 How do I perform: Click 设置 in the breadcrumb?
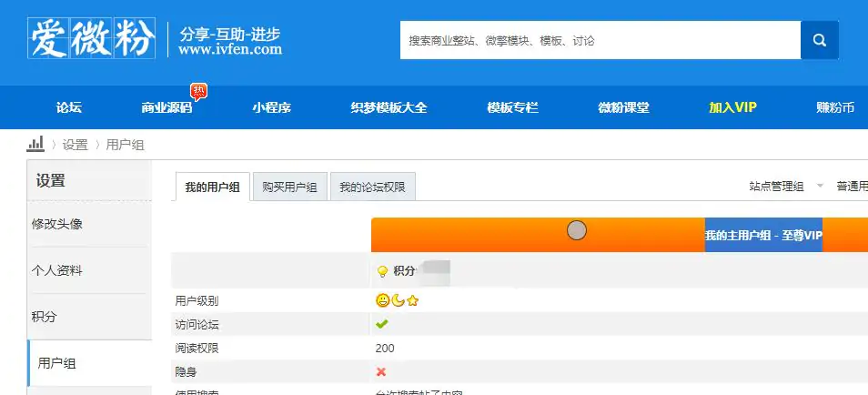pos(76,145)
